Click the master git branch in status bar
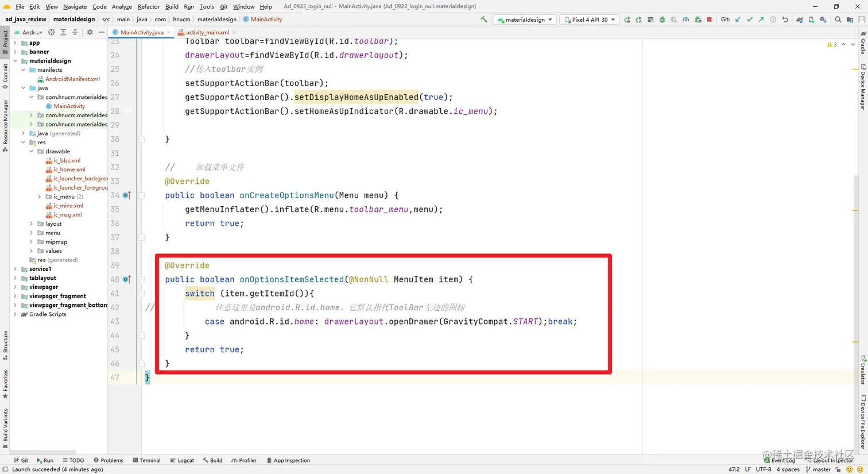This screenshot has width=868, height=474. (818, 469)
